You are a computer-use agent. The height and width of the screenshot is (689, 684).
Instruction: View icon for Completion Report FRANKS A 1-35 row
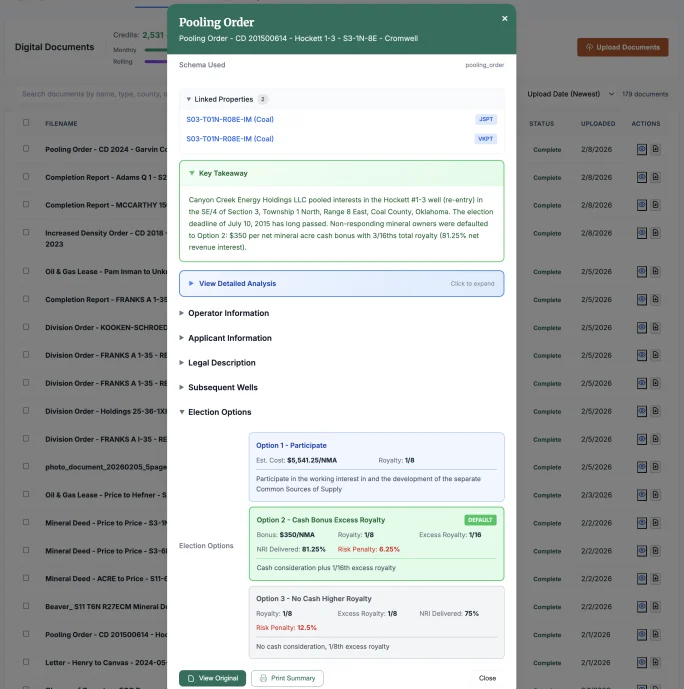(x=642, y=300)
